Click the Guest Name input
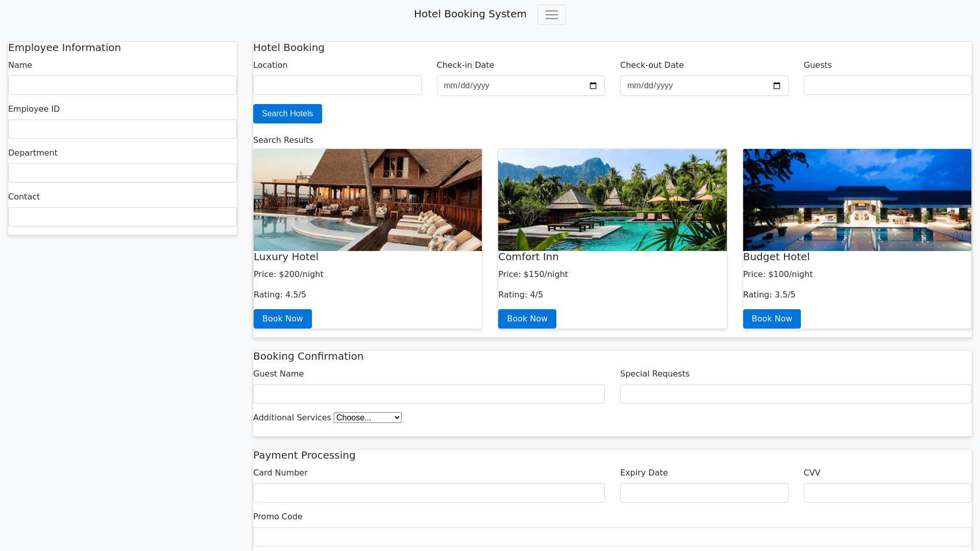980x551 pixels. 429,394
